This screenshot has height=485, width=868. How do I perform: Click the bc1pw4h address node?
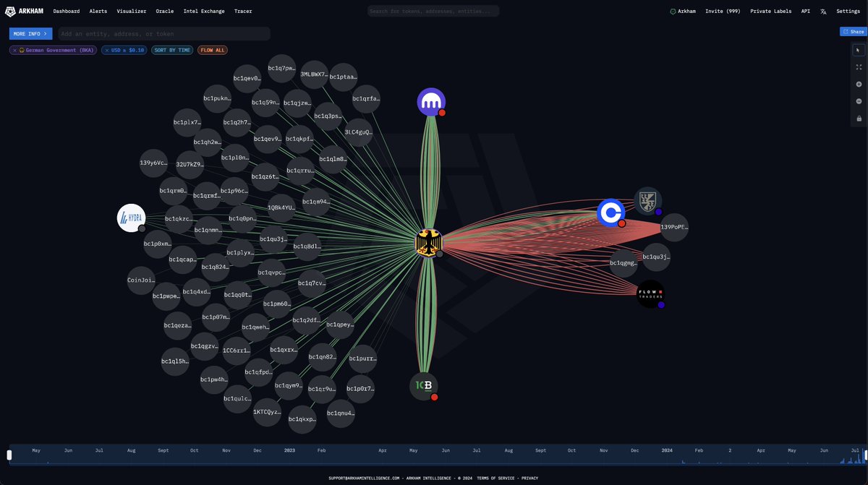coord(214,379)
